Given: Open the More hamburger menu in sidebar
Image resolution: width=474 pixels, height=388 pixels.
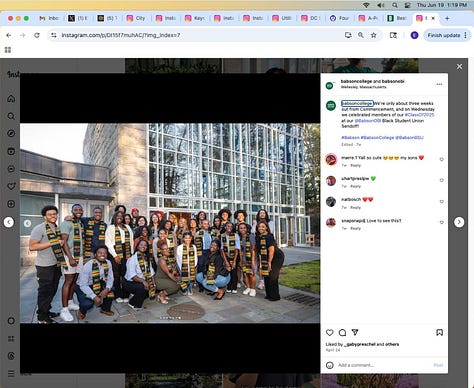Looking at the screenshot, I should tap(11, 374).
